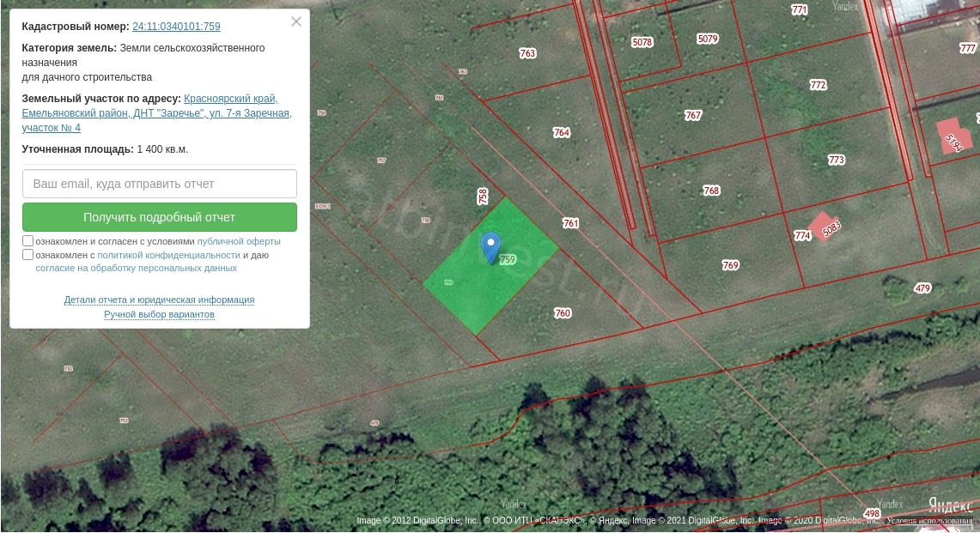Click the Условия использования map link

pyautogui.click(x=929, y=521)
